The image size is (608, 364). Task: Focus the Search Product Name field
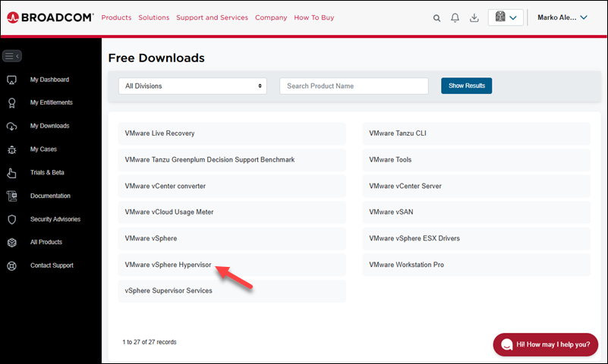coord(354,86)
